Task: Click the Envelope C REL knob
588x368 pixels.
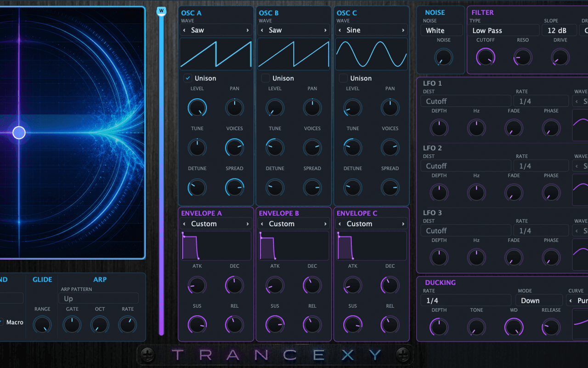Action: point(390,325)
